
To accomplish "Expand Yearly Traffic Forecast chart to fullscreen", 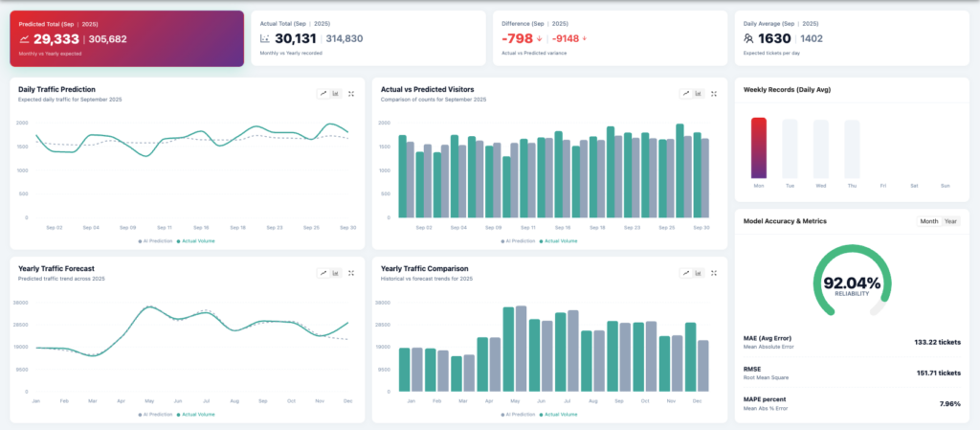I will tap(351, 273).
